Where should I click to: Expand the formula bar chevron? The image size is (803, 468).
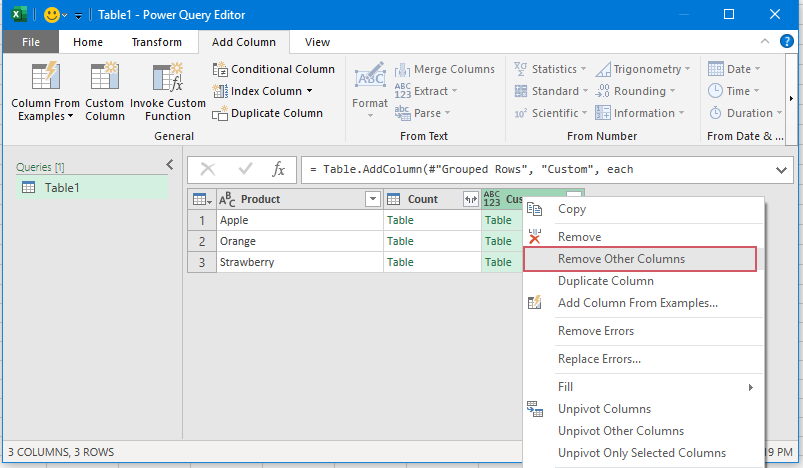tap(781, 169)
